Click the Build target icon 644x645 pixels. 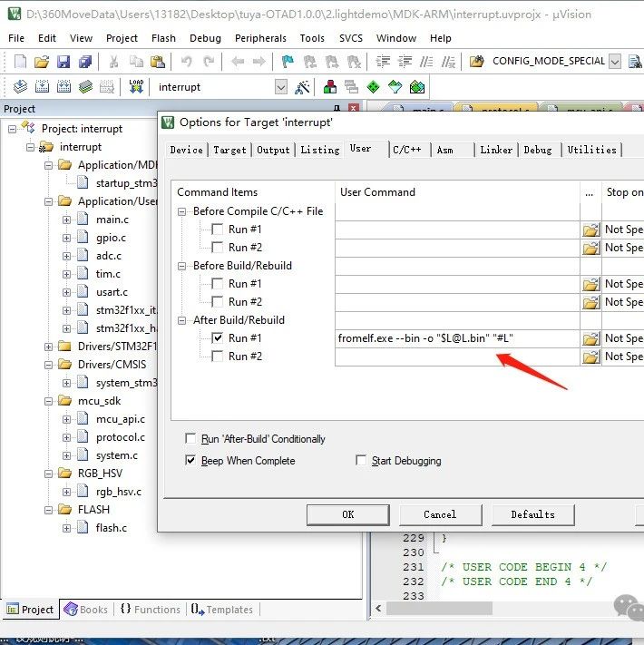pos(42,87)
